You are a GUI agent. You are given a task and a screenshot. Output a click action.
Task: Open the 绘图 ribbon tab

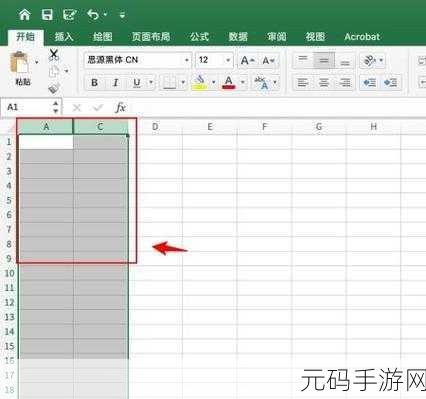(x=102, y=37)
